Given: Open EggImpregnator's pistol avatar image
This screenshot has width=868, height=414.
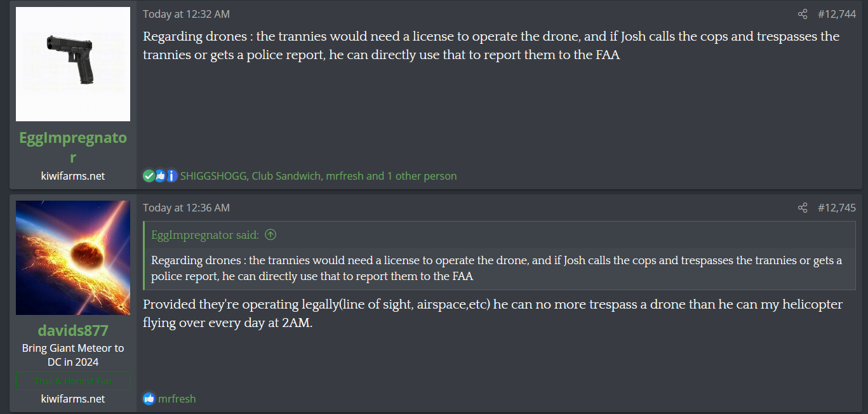Looking at the screenshot, I should pos(73,64).
